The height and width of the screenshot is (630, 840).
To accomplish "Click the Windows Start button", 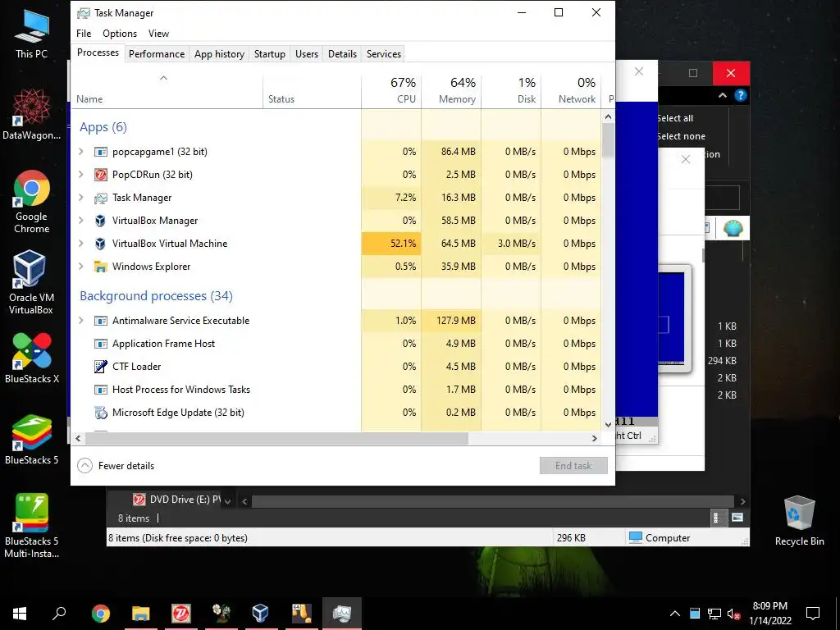I will 20,614.
